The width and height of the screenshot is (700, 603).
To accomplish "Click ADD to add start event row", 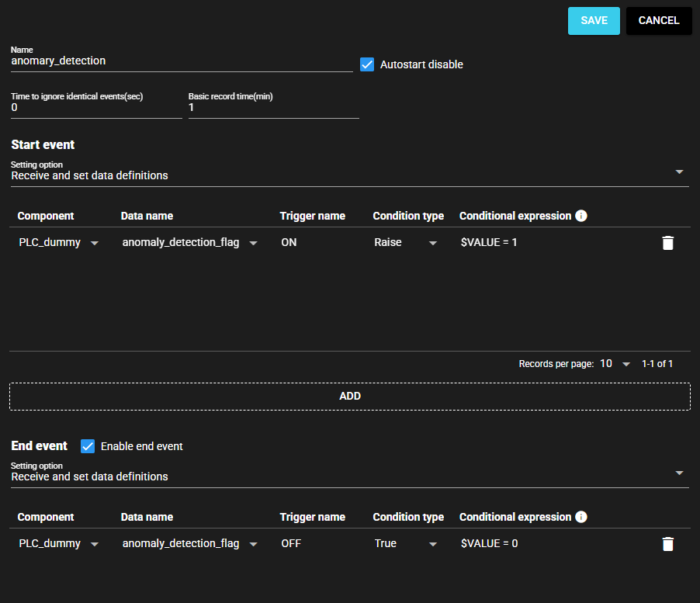I will 350,396.
